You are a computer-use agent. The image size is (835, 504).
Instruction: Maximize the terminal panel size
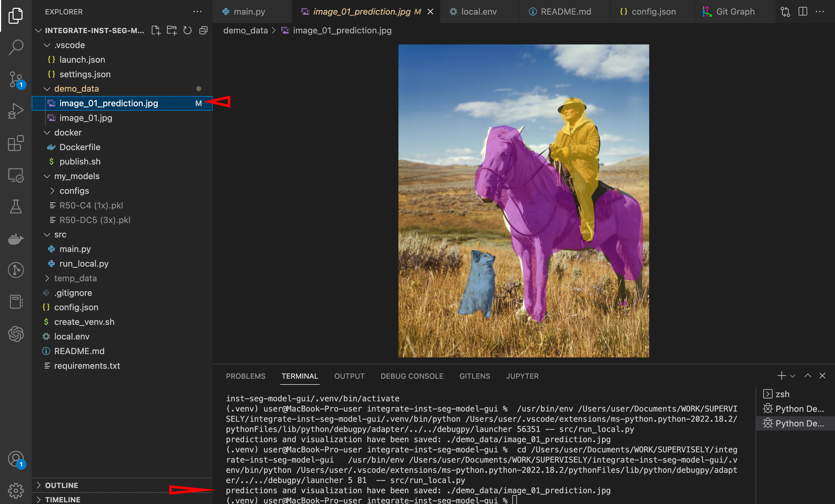(808, 376)
